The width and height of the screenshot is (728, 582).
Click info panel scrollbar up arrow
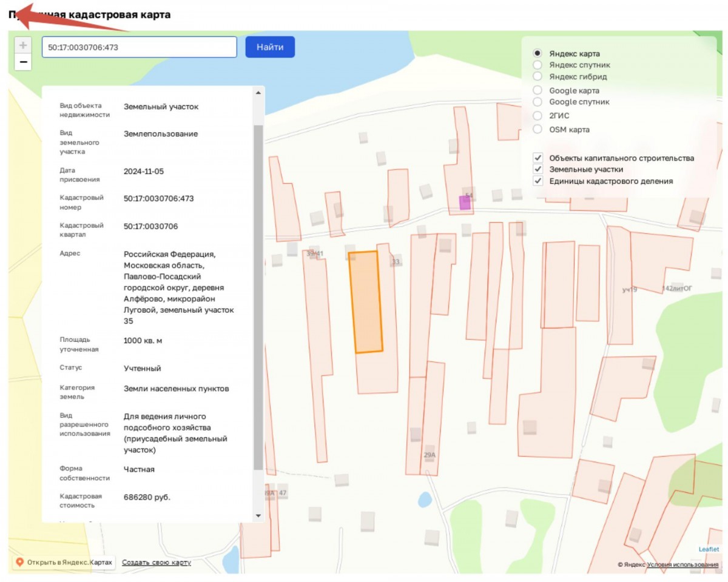[x=258, y=92]
